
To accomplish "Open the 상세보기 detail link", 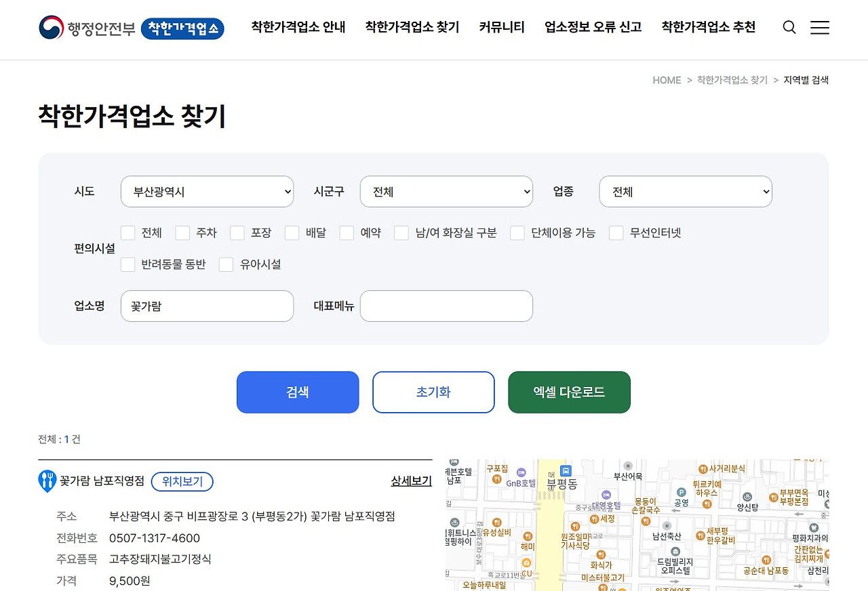I will click(x=410, y=481).
